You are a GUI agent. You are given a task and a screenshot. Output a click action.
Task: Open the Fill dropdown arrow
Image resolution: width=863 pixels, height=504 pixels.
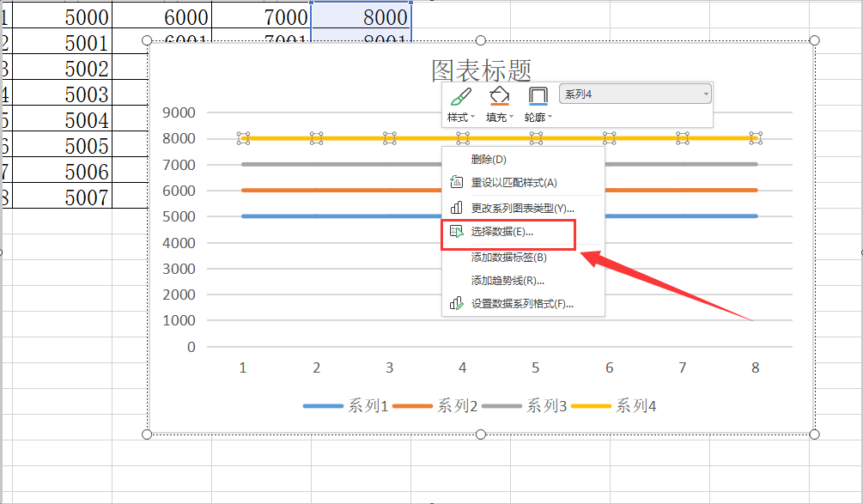(511, 117)
